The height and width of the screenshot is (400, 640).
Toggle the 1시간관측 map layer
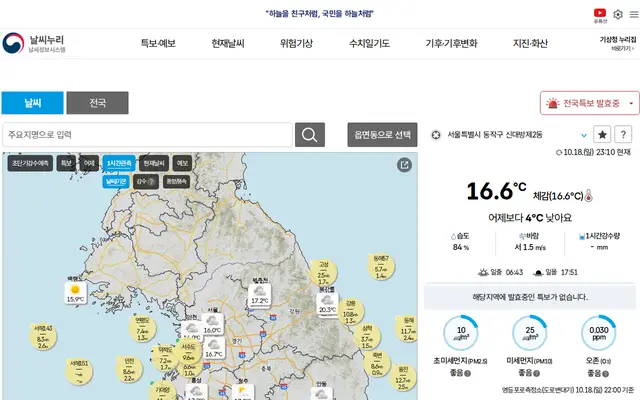click(119, 163)
